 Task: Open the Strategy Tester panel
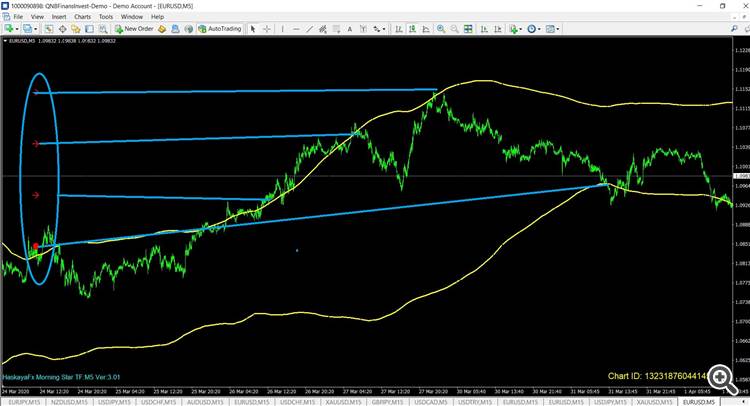tap(103, 29)
